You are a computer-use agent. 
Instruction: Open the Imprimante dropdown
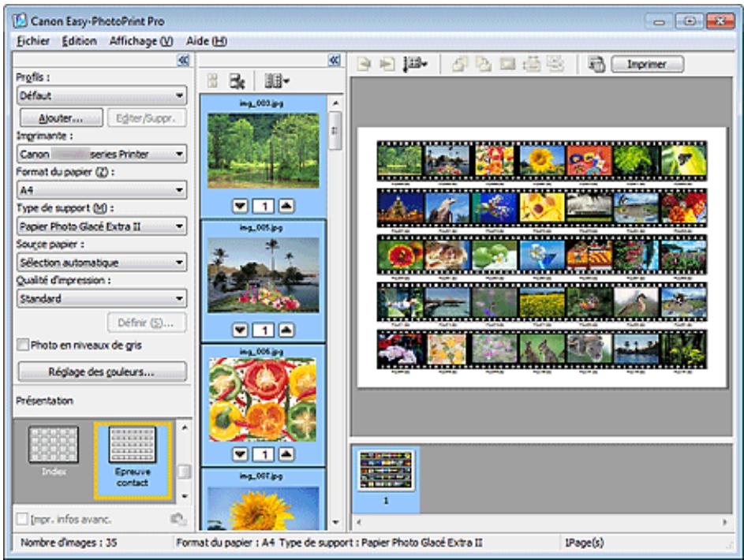click(x=102, y=154)
